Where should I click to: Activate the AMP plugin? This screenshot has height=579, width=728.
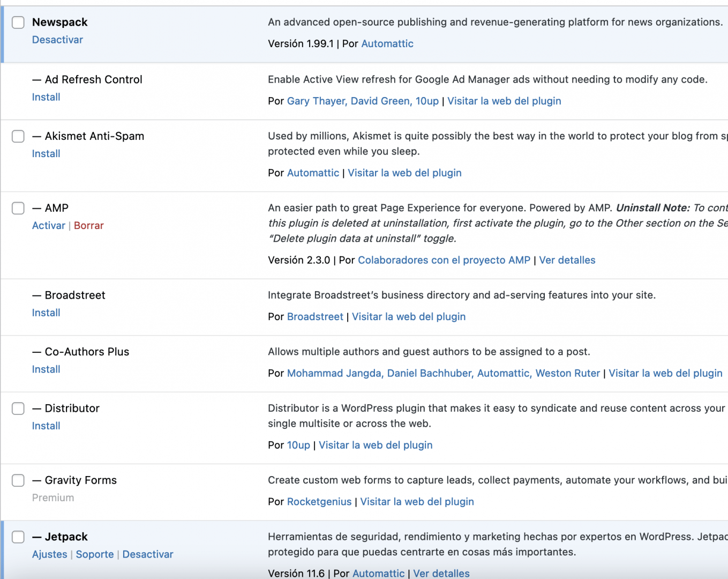(49, 226)
